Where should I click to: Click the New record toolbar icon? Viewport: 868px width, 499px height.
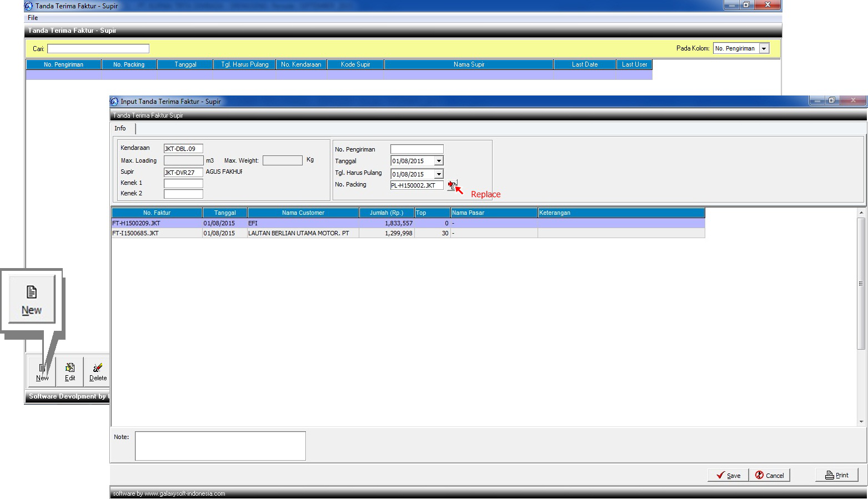coord(42,372)
